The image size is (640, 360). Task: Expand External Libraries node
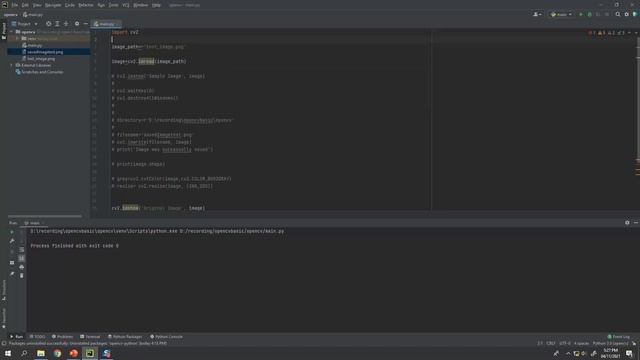11,65
